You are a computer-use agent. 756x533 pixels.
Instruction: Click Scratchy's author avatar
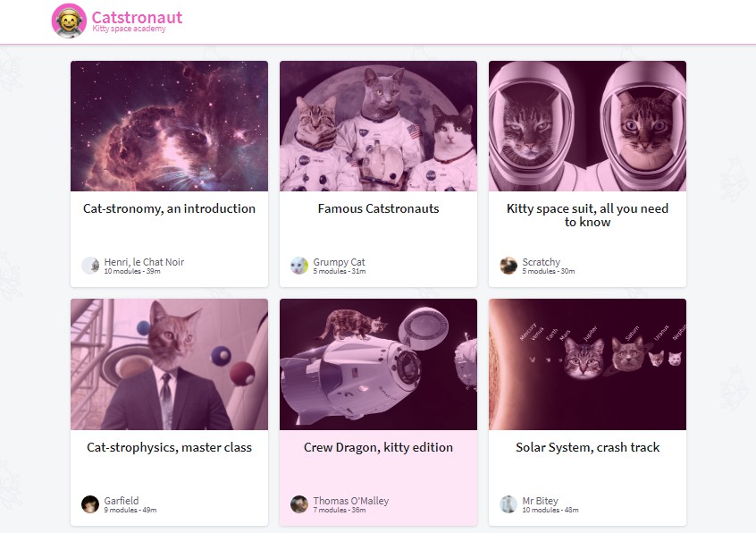[508, 266]
